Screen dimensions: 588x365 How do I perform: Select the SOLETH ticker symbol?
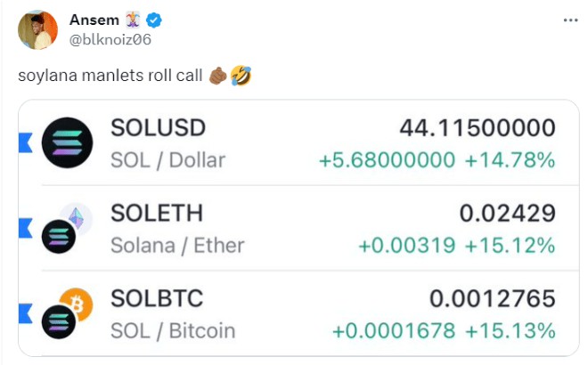(157, 213)
